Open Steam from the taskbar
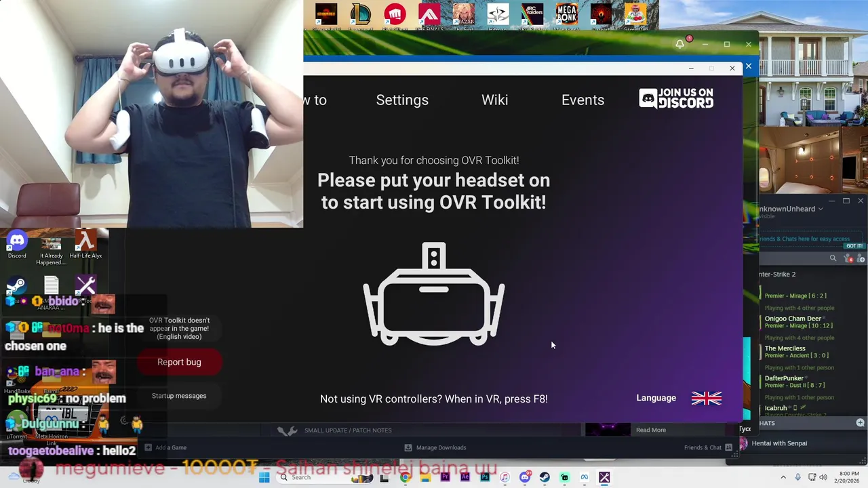Image resolution: width=868 pixels, height=488 pixels. point(545,477)
